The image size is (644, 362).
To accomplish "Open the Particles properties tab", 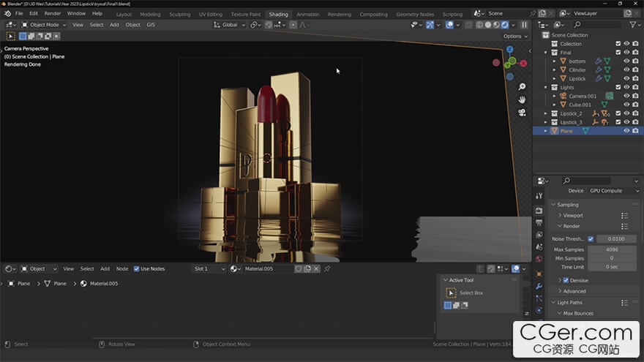I will click(539, 298).
